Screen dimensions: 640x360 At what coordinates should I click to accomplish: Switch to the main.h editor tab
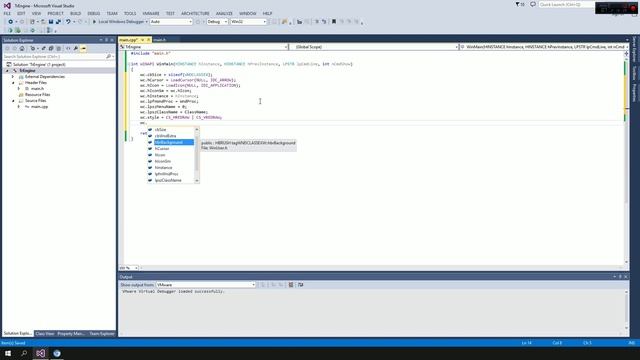tap(160, 40)
